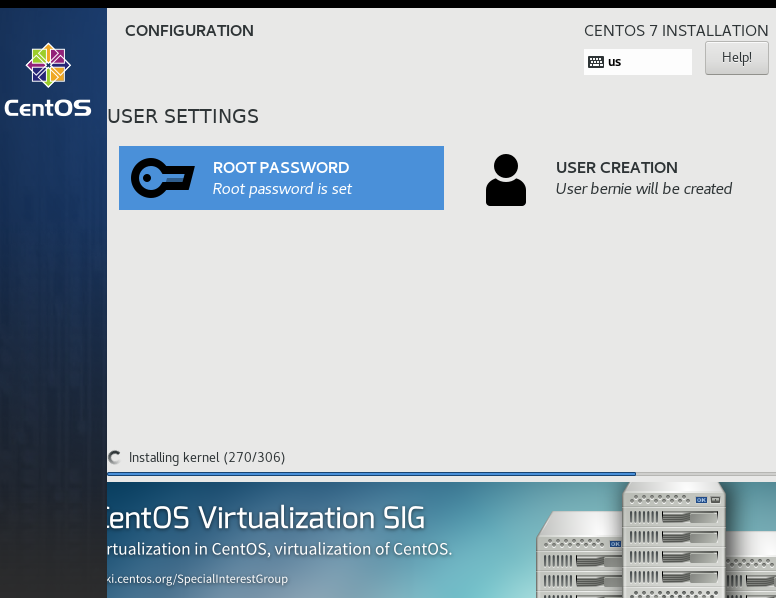Click the CENTOS 7 INSTALLATION title
Viewport: 776px width, 598px height.
(x=676, y=31)
